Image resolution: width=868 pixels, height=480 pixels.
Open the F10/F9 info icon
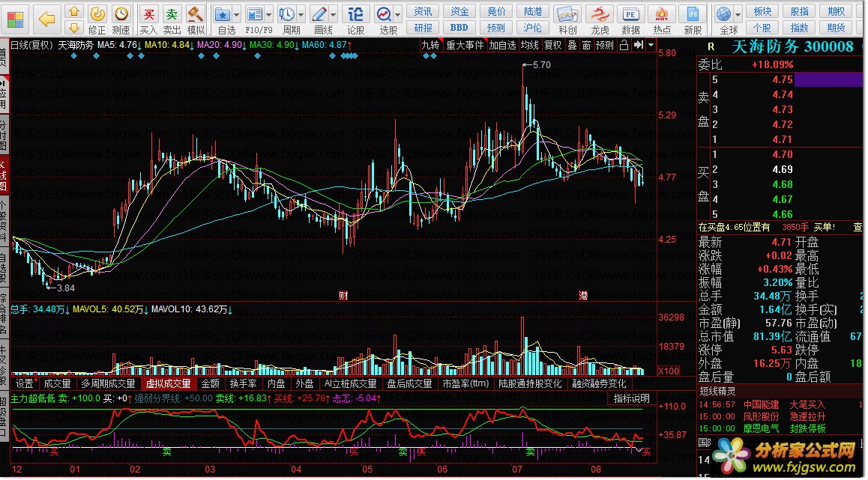tap(255, 14)
